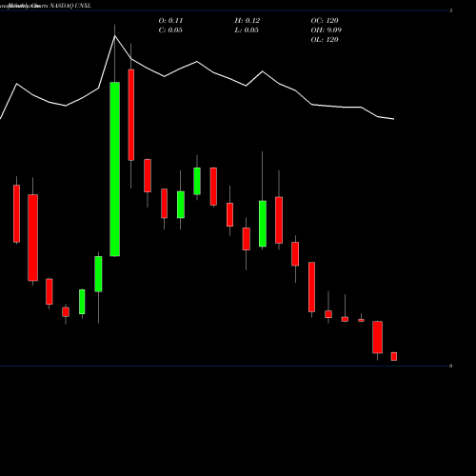Select the 'C: 0.05' close value
The width and height of the screenshot is (476, 476).
(x=170, y=30)
